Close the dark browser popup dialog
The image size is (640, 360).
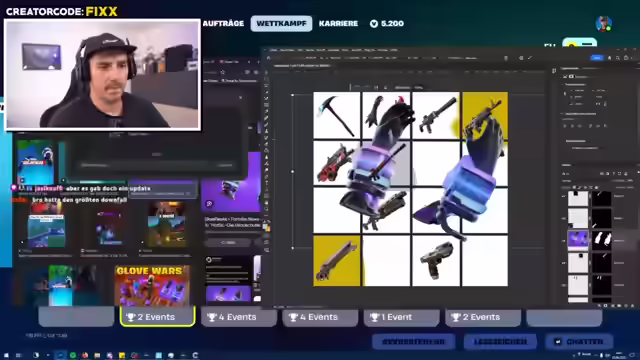pos(240,98)
